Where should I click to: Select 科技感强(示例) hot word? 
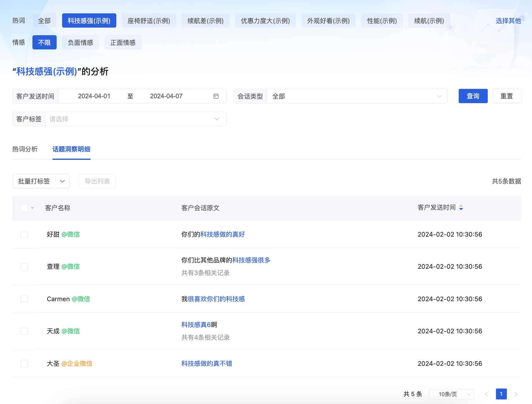coord(89,21)
